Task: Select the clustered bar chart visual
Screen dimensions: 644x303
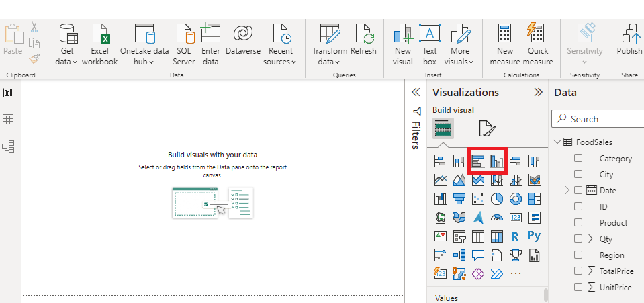Action: click(x=478, y=161)
